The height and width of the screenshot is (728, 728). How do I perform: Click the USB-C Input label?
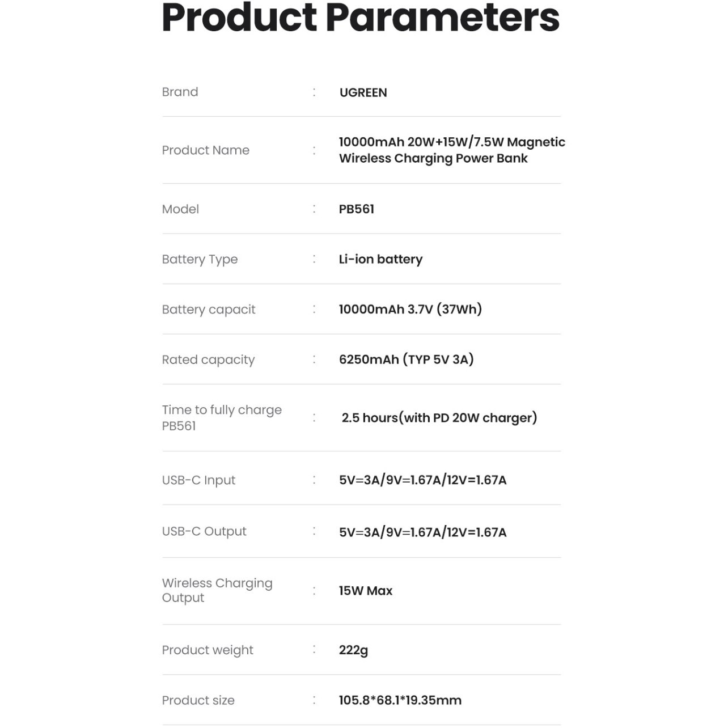coord(198,480)
